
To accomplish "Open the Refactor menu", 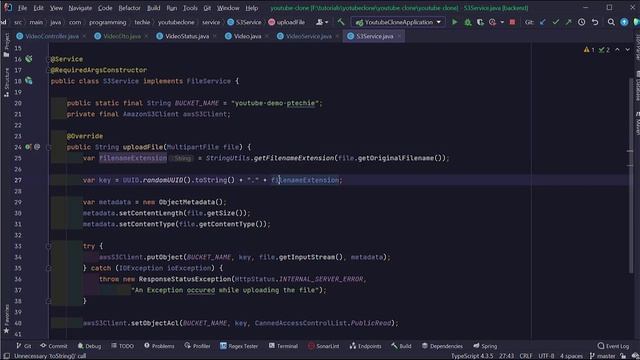I will tap(129, 8).
